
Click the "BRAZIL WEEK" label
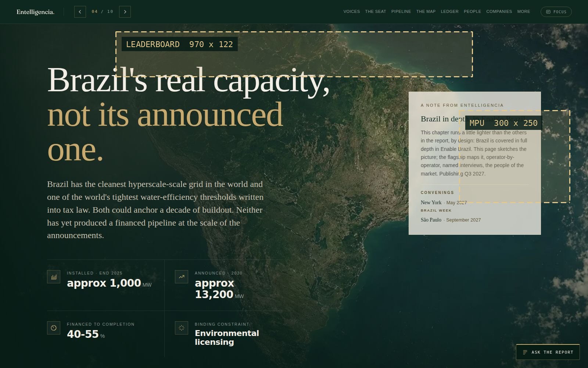pos(436,210)
